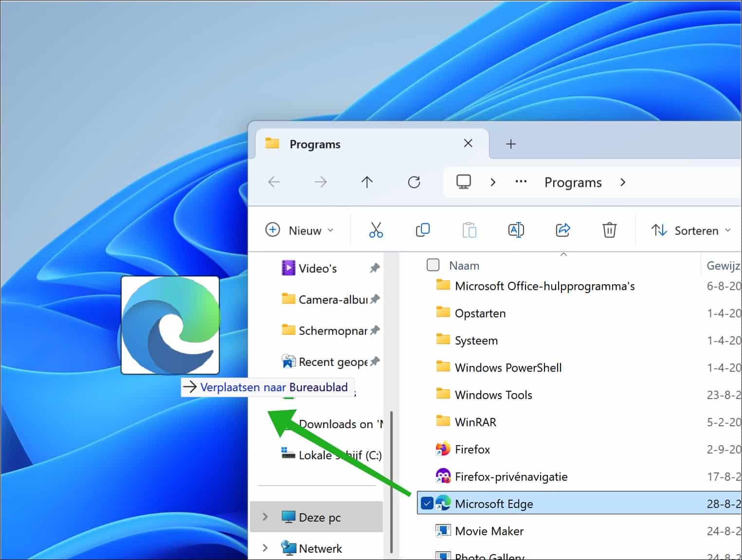Open the Sorteren dropdown
This screenshot has width=742, height=560.
pos(691,230)
